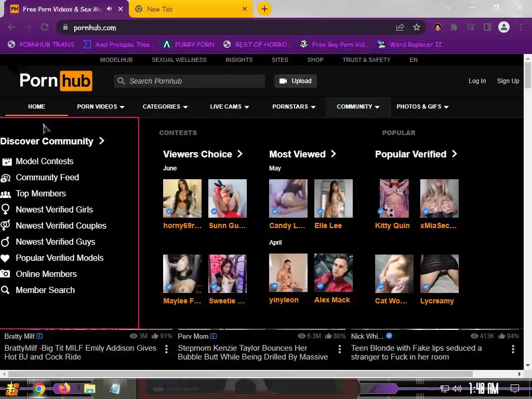The height and width of the screenshot is (399, 532).
Task: Open the INSIGHTS menu item
Action: (239, 60)
